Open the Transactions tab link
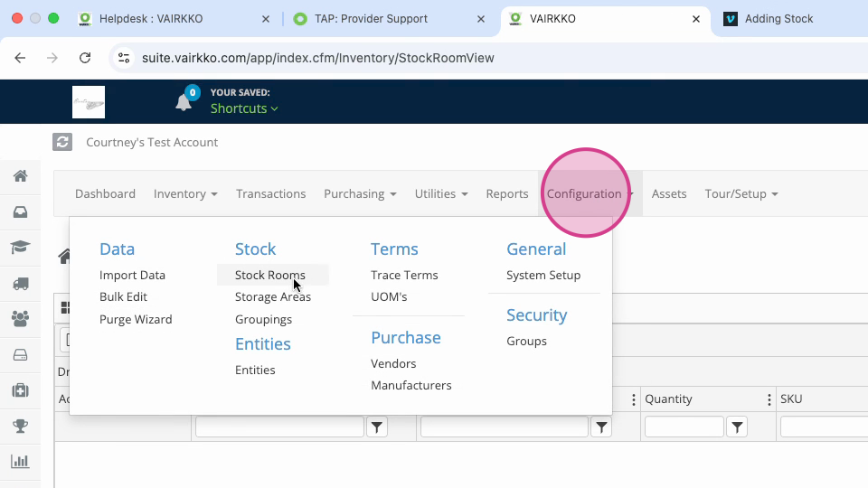The width and height of the screenshot is (868, 488). click(x=270, y=193)
